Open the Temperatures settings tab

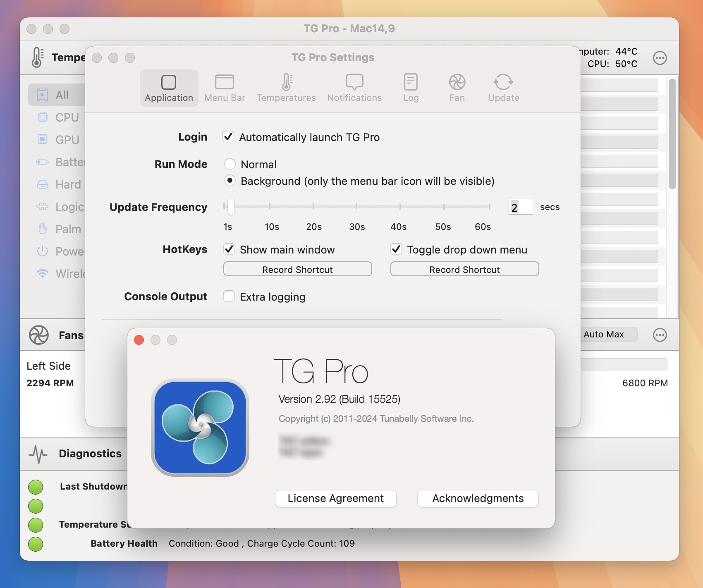coord(286,88)
